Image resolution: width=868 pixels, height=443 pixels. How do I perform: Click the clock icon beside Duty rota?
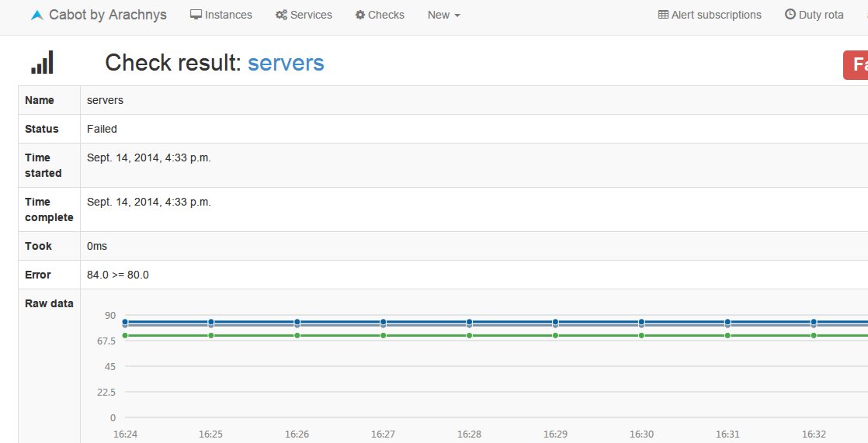pos(790,15)
